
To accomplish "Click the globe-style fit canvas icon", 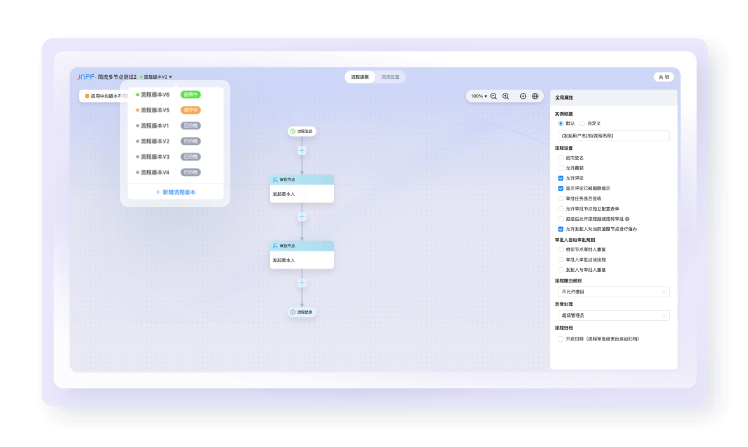I will [535, 96].
